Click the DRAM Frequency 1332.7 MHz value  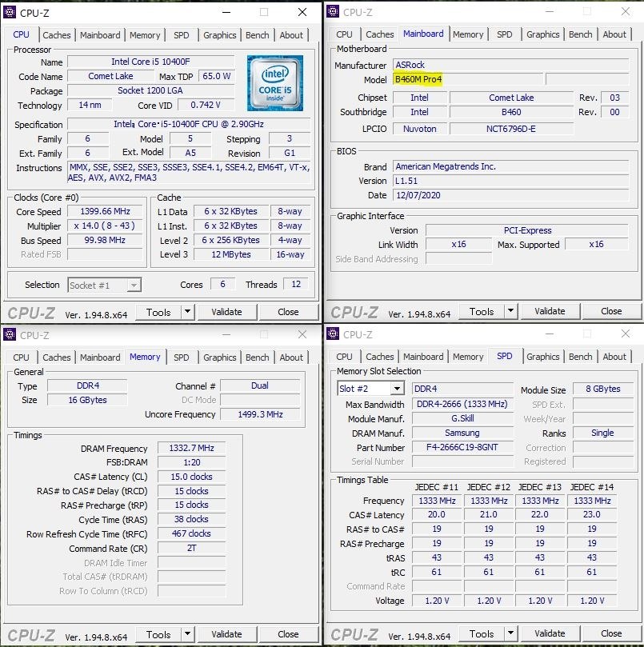(191, 448)
